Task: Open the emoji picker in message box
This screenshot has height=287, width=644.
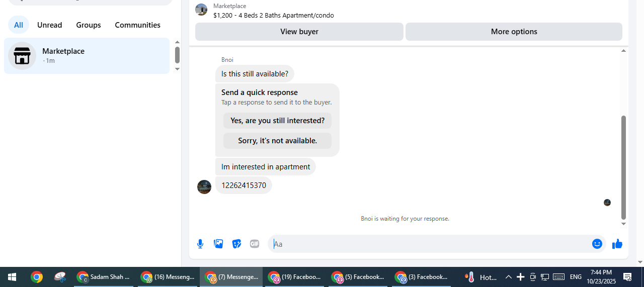Action: pos(597,244)
